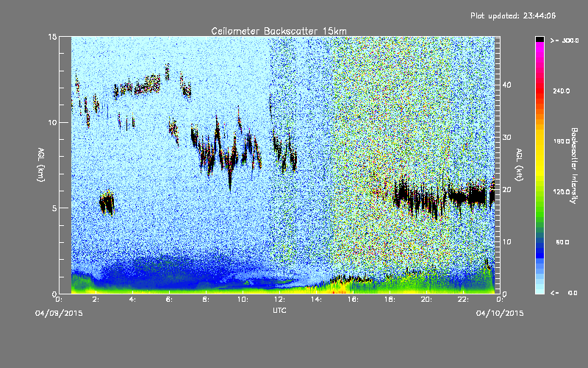The image size is (588, 368).
Task: Click the 40 kft right axis tick label
Action: (x=506, y=85)
